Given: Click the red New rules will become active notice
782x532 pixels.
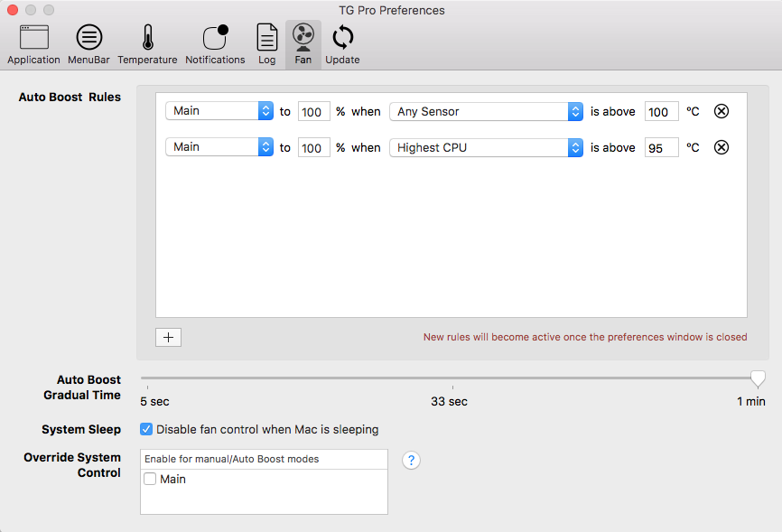Looking at the screenshot, I should (585, 337).
